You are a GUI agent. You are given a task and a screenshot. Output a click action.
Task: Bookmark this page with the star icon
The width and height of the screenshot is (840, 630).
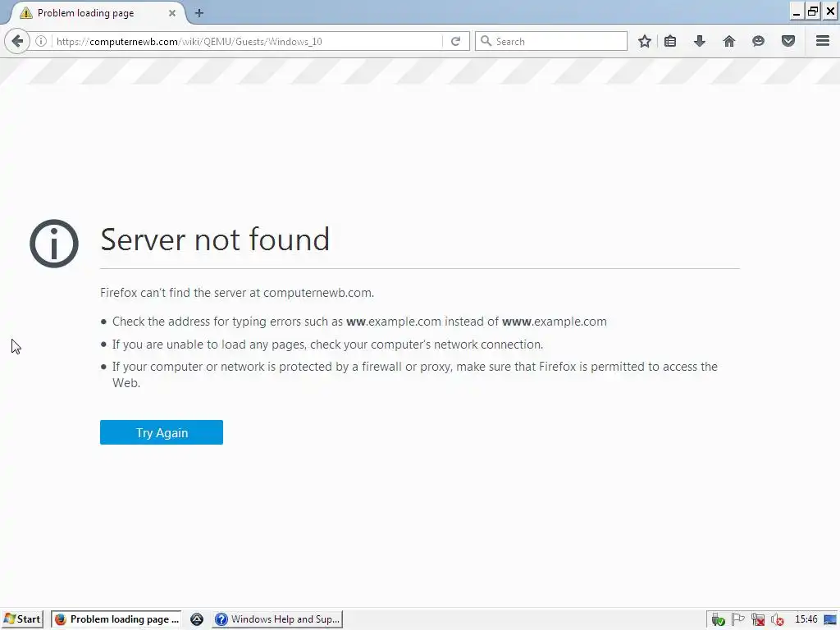pyautogui.click(x=645, y=41)
